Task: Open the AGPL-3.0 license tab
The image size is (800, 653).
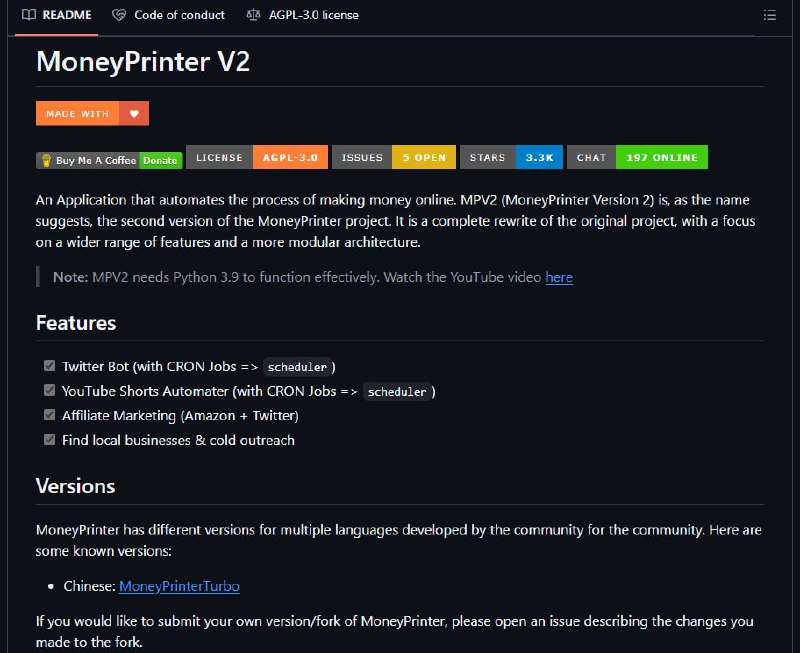Action: coord(303,15)
